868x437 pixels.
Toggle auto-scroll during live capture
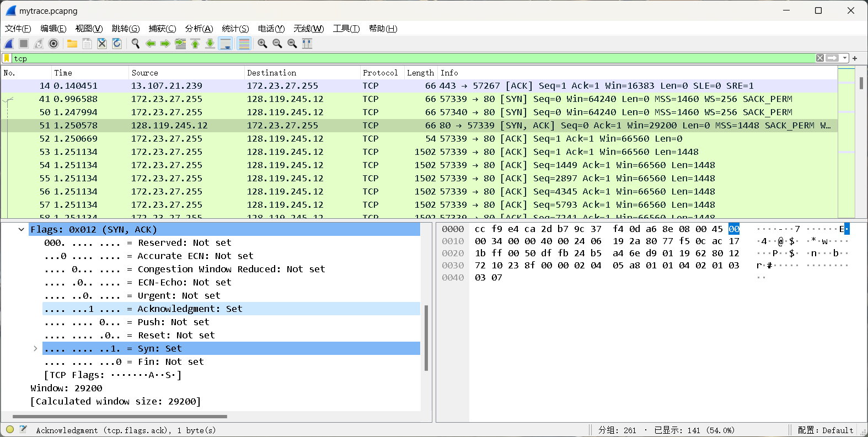coord(226,44)
